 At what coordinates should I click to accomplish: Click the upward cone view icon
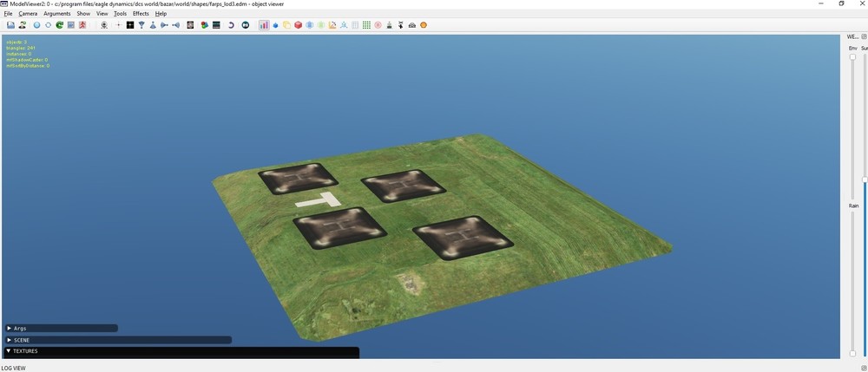click(153, 25)
